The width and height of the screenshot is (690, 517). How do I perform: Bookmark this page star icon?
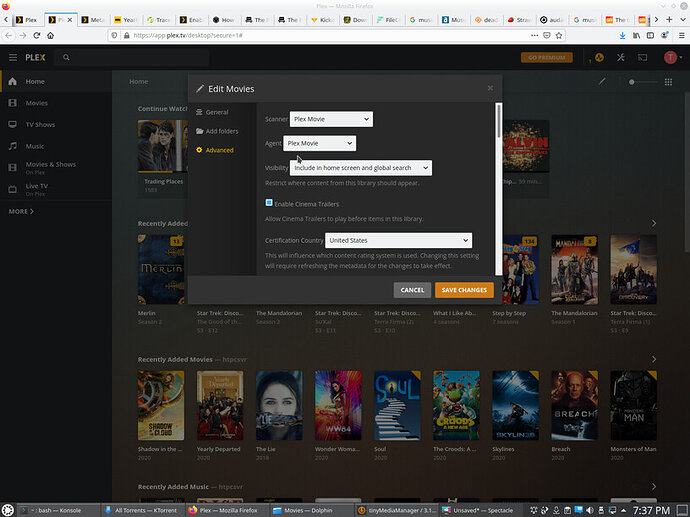click(559, 36)
